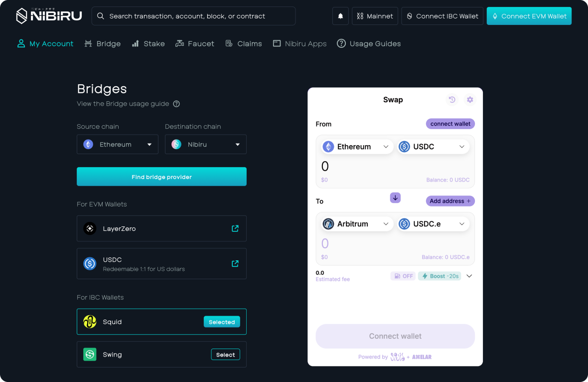588x382 pixels.
Task: Toggle the gas OFF switch
Action: pyautogui.click(x=403, y=276)
